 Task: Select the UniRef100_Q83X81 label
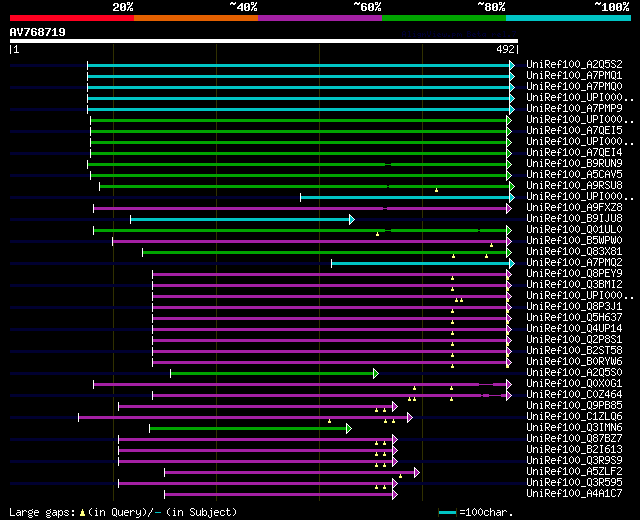[574, 252]
